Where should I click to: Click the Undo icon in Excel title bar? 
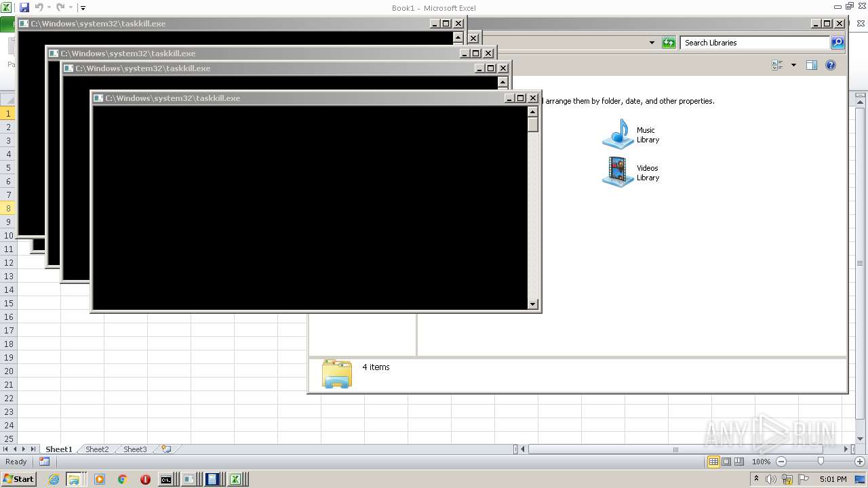39,7
